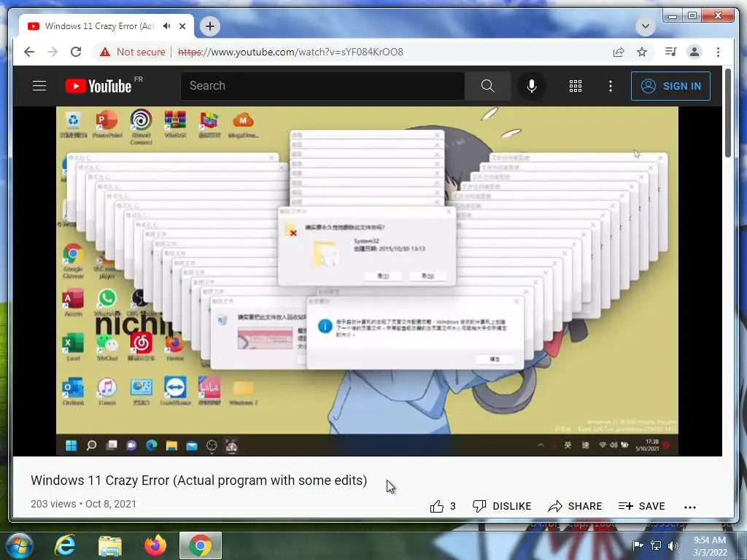Open the network icon in system tray

(x=656, y=545)
